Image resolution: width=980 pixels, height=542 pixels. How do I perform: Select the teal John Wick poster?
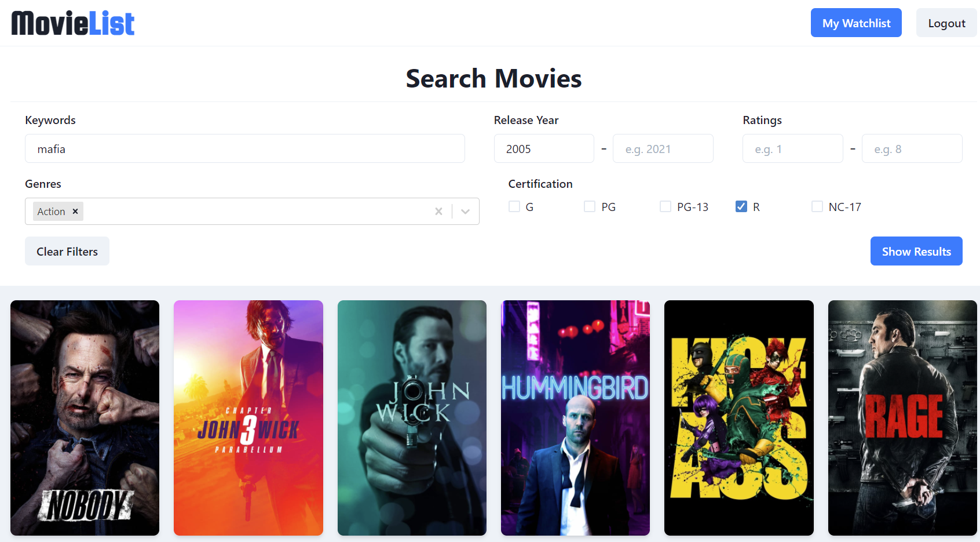pyautogui.click(x=412, y=418)
